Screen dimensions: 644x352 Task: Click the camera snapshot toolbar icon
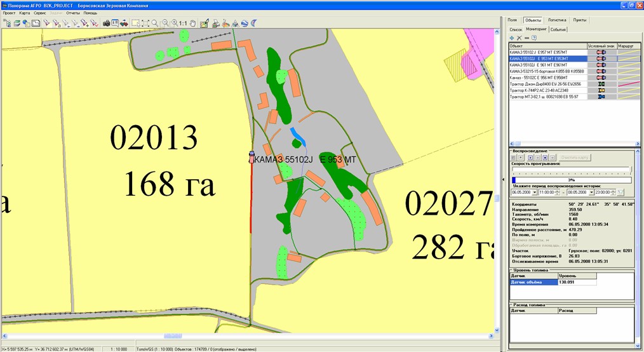tap(106, 23)
